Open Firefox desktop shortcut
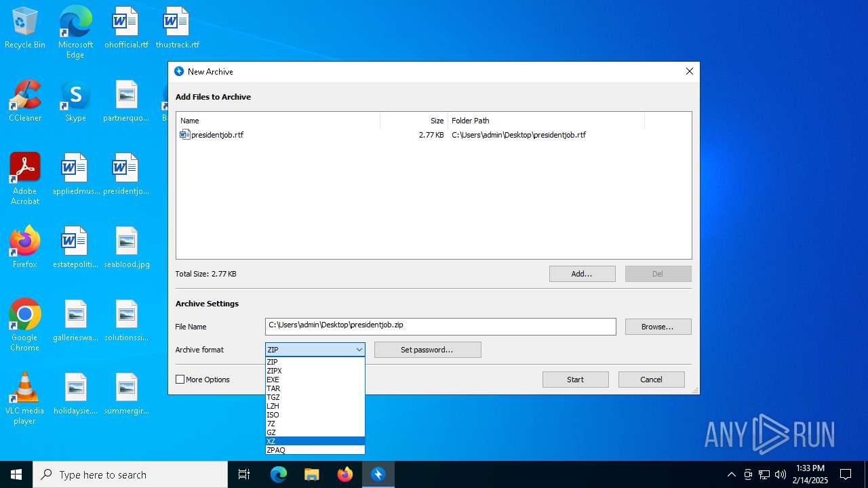The height and width of the screenshot is (488, 868). [x=25, y=248]
